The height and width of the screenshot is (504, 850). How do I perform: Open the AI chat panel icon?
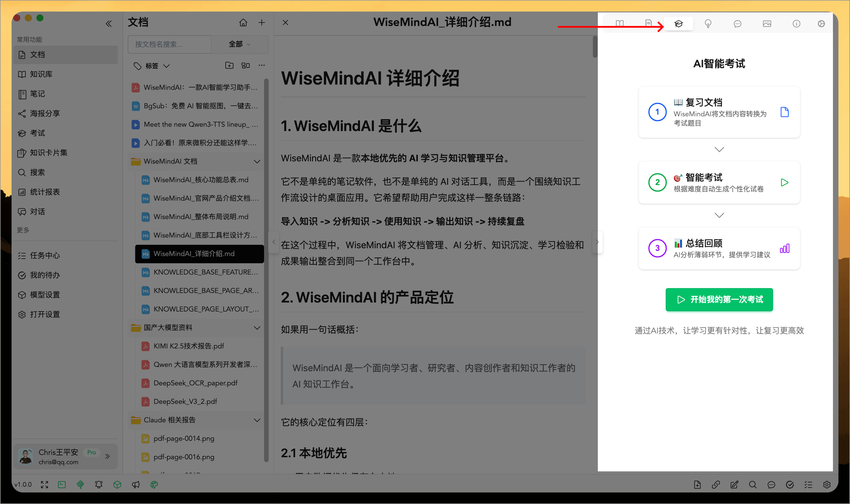click(738, 23)
